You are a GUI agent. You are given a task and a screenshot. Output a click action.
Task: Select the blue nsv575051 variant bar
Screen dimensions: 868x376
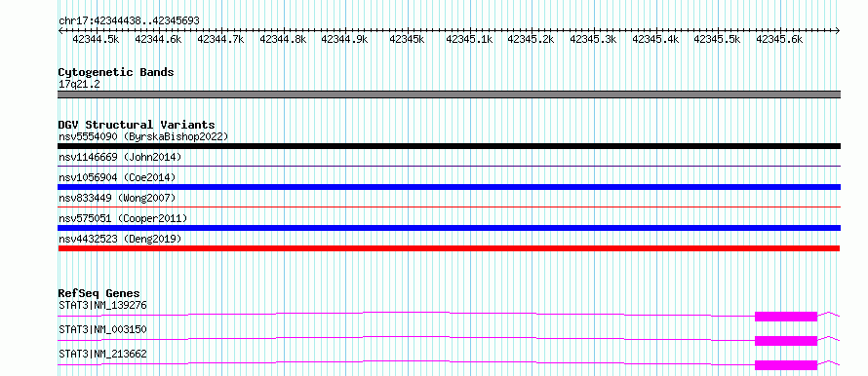click(449, 228)
